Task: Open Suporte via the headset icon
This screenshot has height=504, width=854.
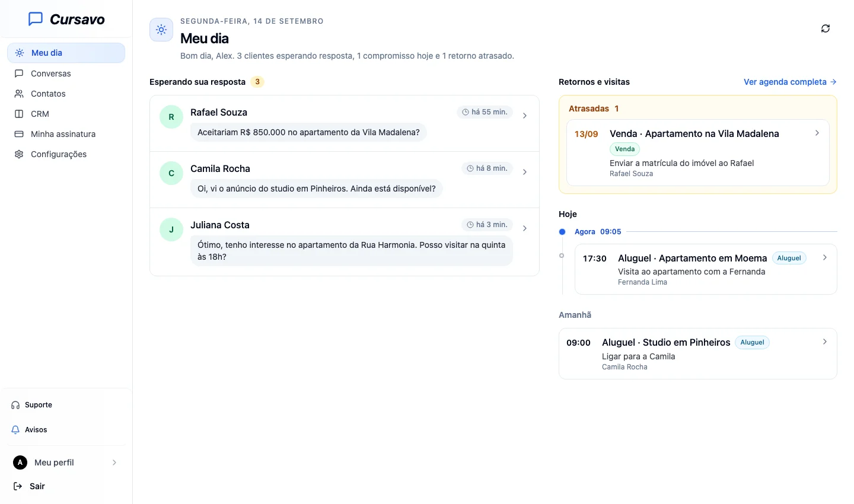Action: tap(15, 405)
